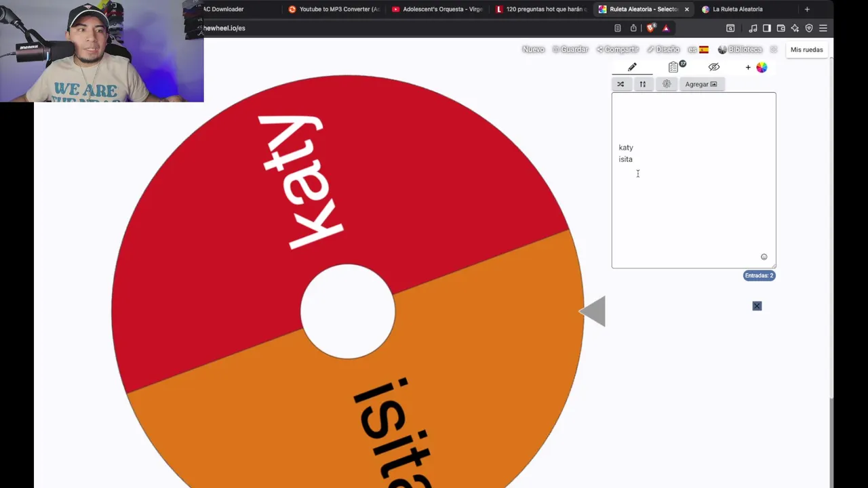This screenshot has width=868, height=488.
Task: Open the Diseño design menu
Action: pyautogui.click(x=663, y=49)
